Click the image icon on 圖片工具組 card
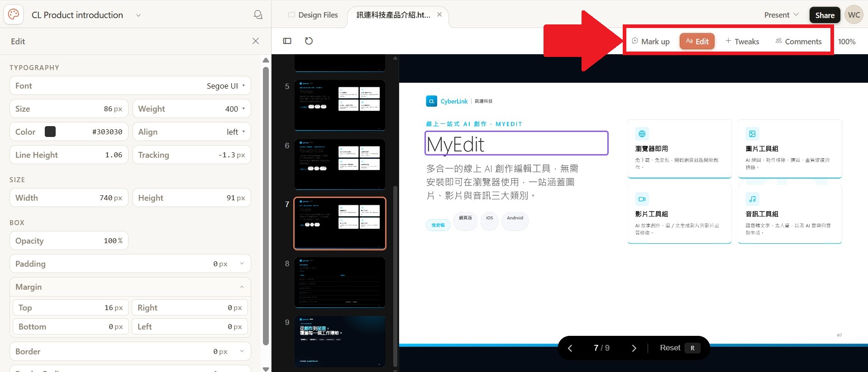 [x=752, y=134]
